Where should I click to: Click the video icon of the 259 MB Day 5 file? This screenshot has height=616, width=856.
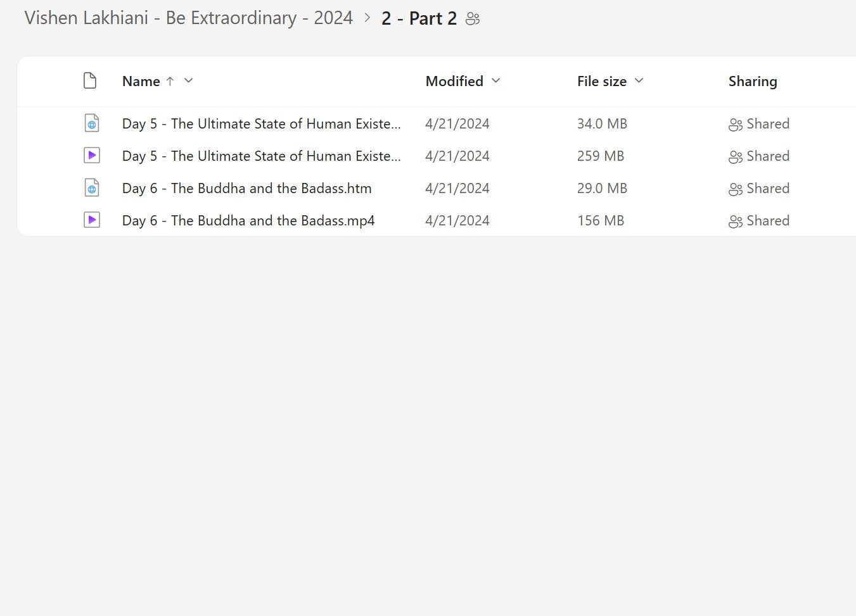(92, 156)
